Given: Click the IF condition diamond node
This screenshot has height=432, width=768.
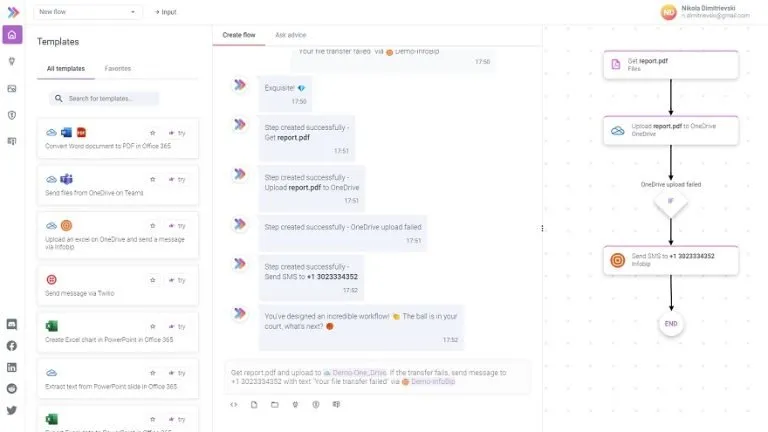Looking at the screenshot, I should [x=671, y=201].
